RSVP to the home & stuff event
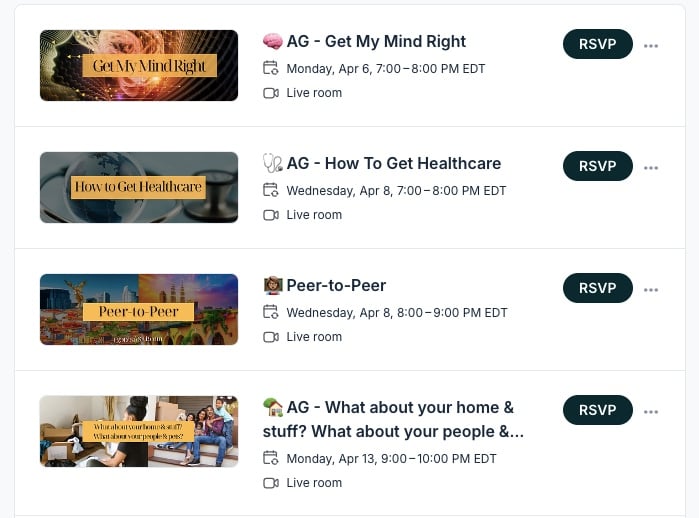 click(x=597, y=411)
